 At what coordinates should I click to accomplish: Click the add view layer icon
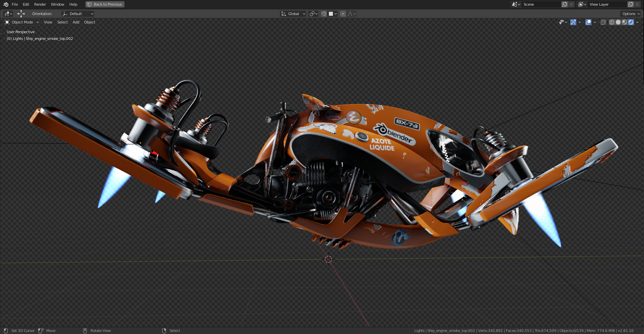(631, 4)
